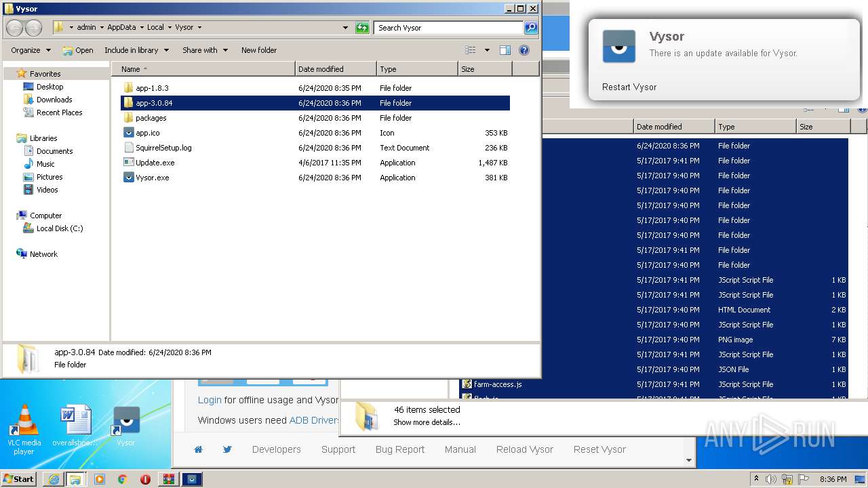The image size is (868, 488).
Task: Sort by the Date modified column header
Action: click(x=336, y=69)
